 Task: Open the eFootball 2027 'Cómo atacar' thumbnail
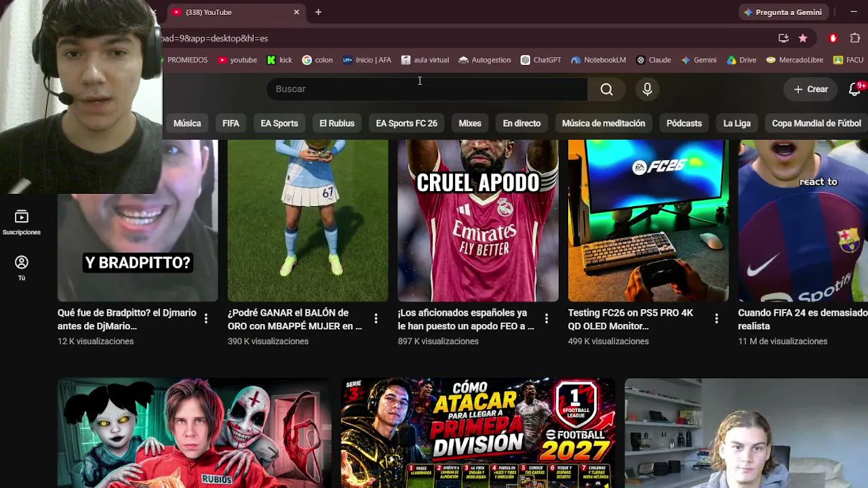point(478,433)
